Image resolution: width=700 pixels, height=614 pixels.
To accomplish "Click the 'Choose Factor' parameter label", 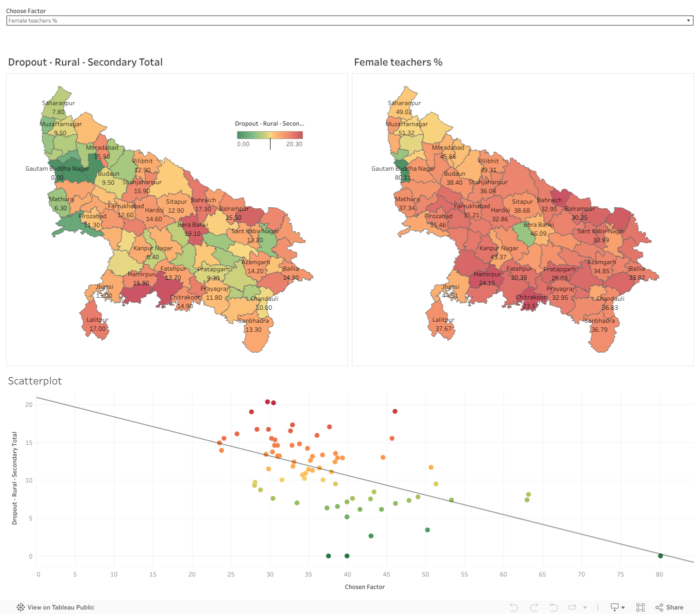I will coord(26,11).
